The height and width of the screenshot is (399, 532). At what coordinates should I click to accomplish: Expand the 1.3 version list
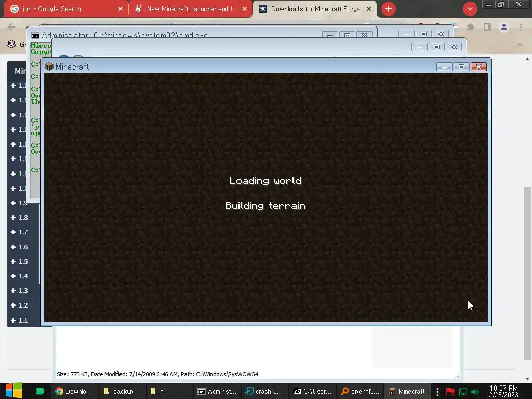click(x=19, y=291)
